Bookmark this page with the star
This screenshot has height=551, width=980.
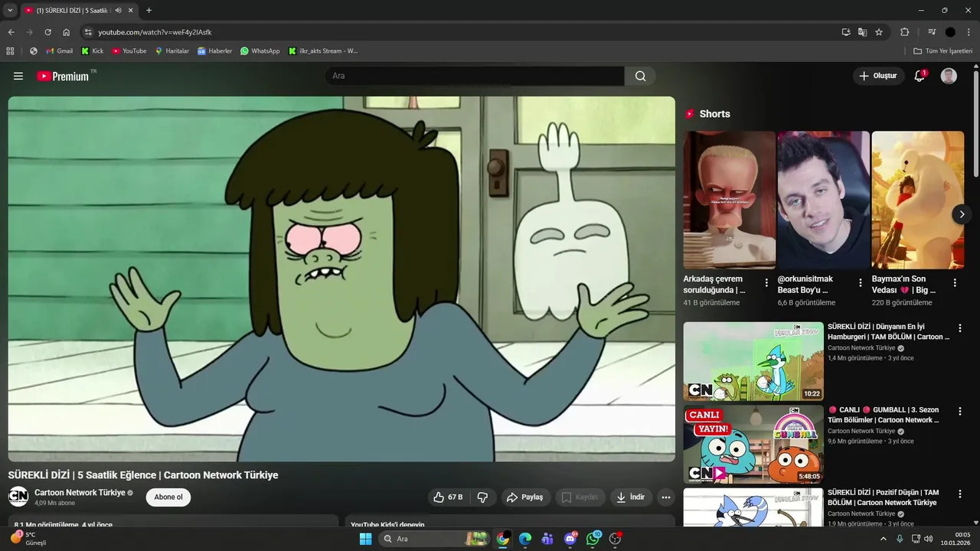coord(879,32)
